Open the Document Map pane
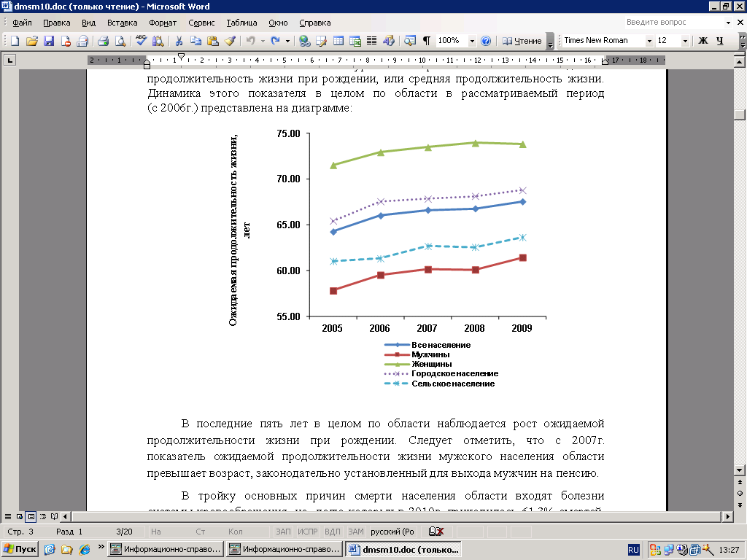The height and width of the screenshot is (560, 747). click(409, 41)
